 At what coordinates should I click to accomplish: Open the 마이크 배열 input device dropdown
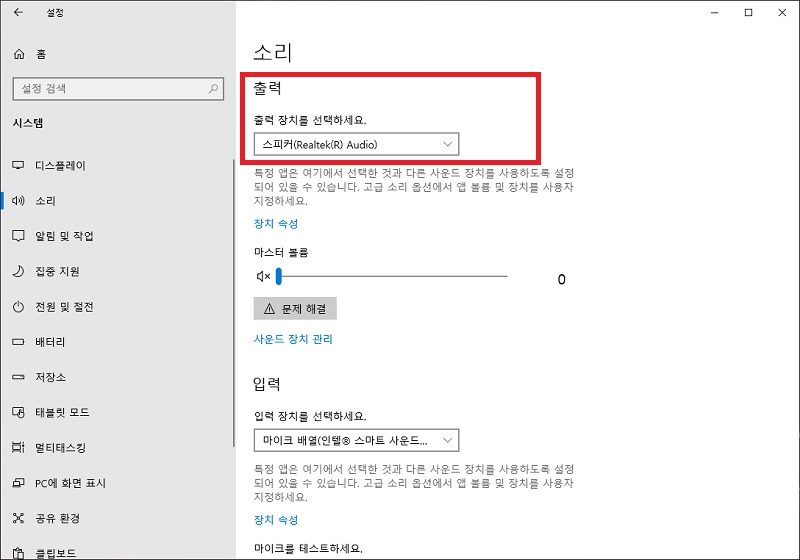tap(357, 440)
